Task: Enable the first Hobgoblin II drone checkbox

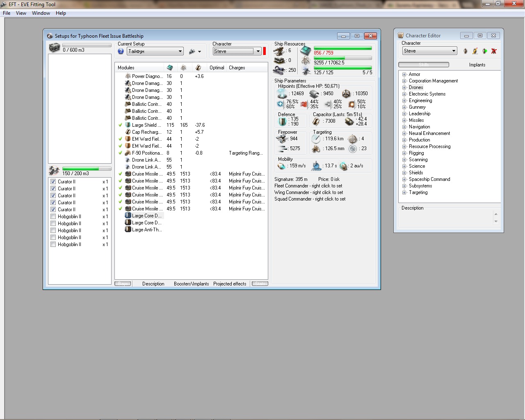Action: tap(53, 217)
